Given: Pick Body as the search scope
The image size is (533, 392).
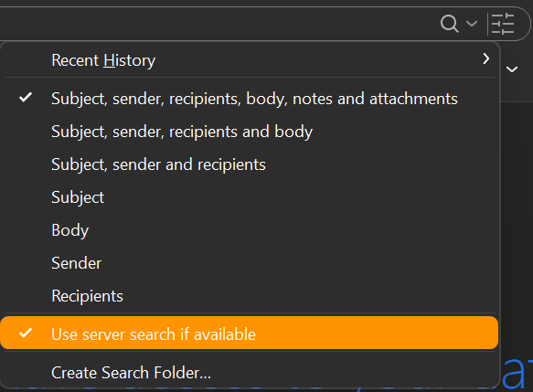Looking at the screenshot, I should [x=250, y=230].
